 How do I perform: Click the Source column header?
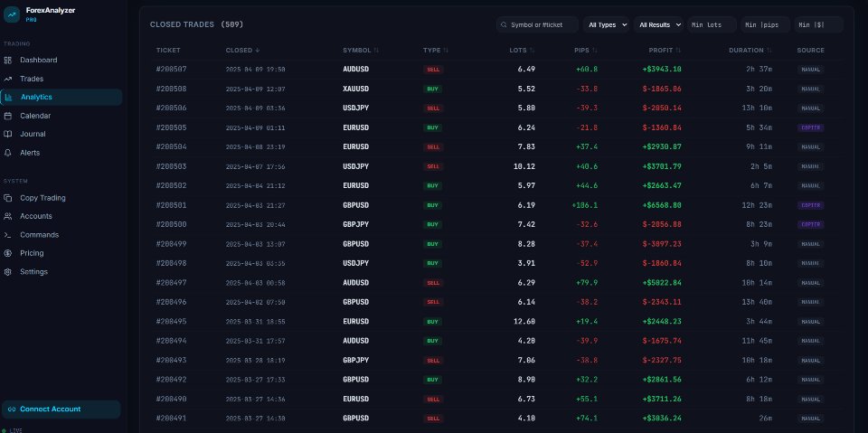pyautogui.click(x=810, y=51)
